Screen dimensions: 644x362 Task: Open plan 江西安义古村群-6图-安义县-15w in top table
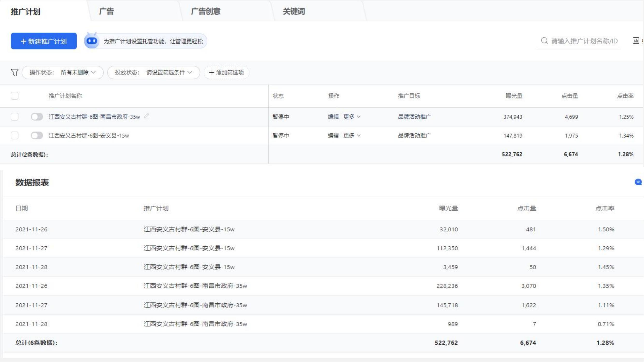(89, 135)
